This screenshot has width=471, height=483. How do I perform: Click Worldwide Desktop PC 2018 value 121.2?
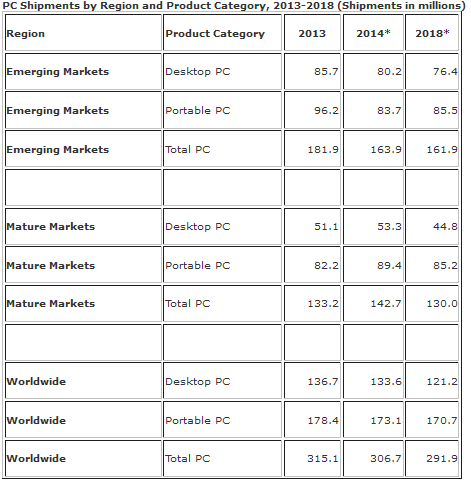[442, 382]
